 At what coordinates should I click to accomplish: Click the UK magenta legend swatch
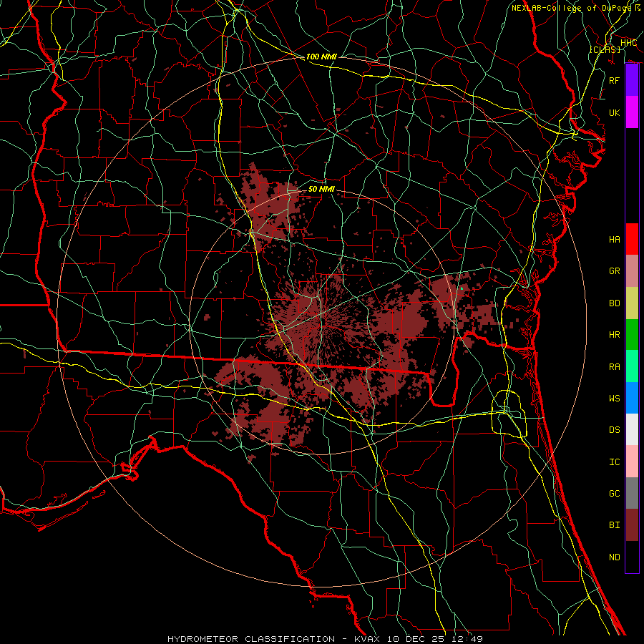pyautogui.click(x=632, y=112)
